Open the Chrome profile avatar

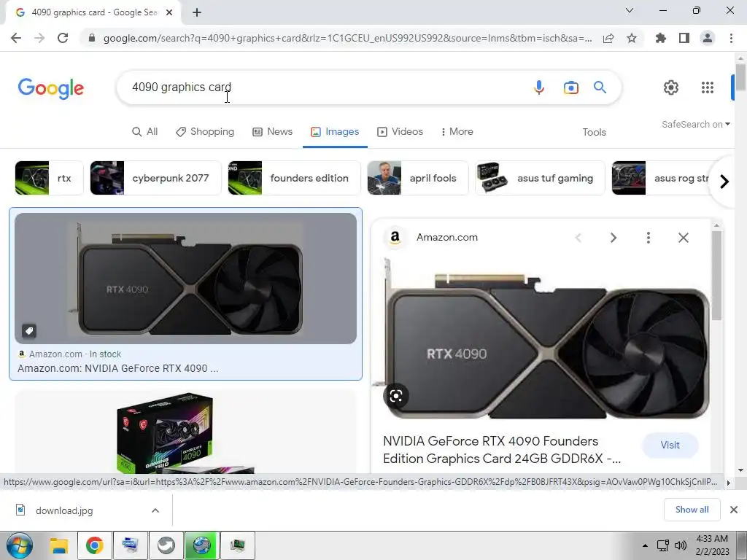tap(708, 38)
